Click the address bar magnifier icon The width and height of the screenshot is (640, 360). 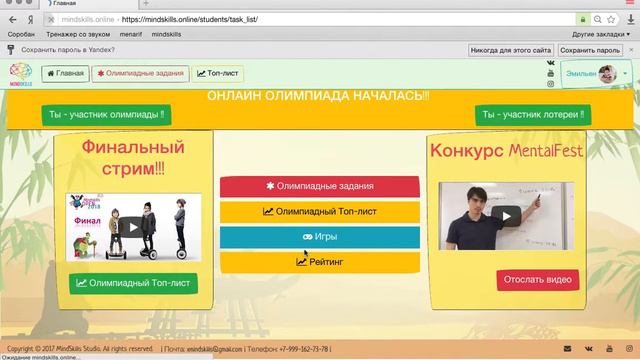click(598, 20)
